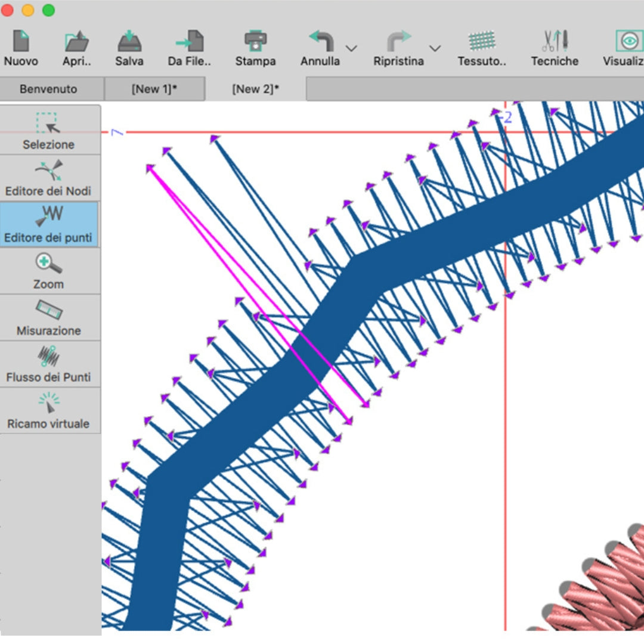The image size is (644, 644).
Task: Expand the Ripristina dropdown arrow
Action: point(435,49)
